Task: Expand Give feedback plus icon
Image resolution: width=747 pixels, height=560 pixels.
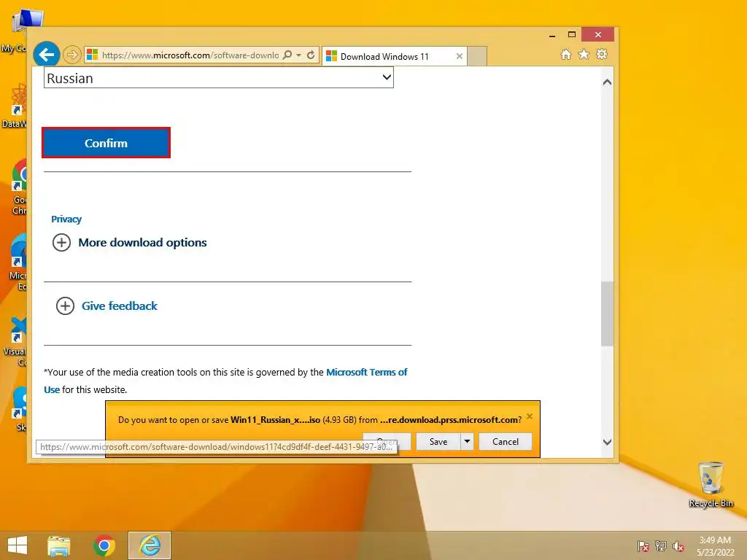Action: [x=65, y=306]
